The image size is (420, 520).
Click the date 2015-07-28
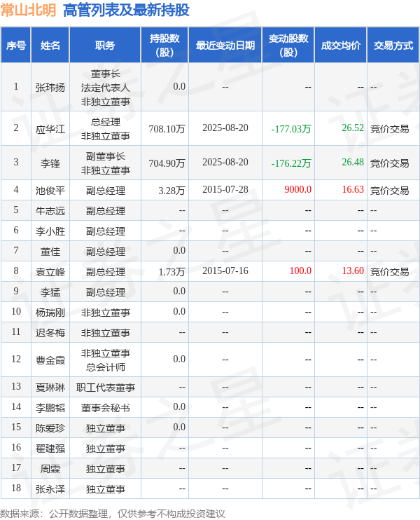pyautogui.click(x=225, y=189)
